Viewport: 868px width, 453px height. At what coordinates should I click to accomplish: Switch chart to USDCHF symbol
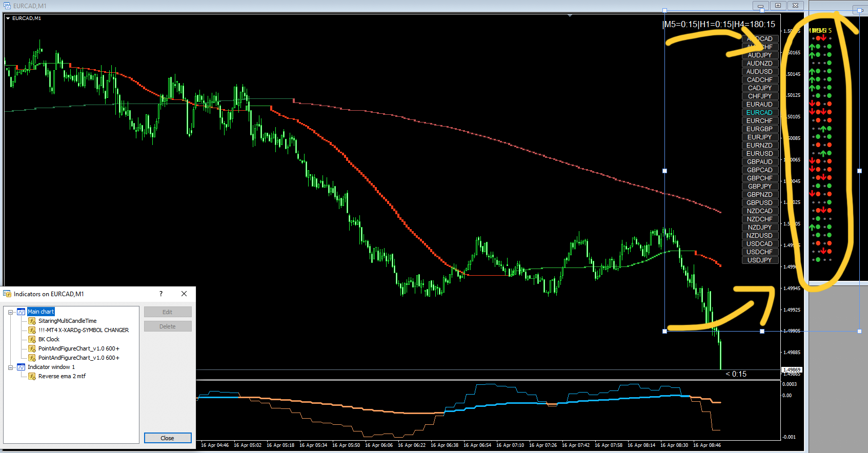pos(760,252)
